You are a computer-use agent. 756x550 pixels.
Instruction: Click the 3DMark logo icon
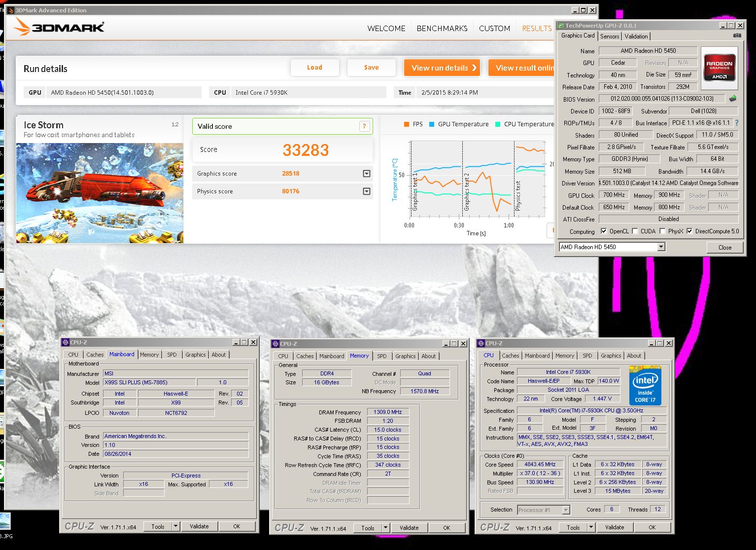tap(22, 27)
